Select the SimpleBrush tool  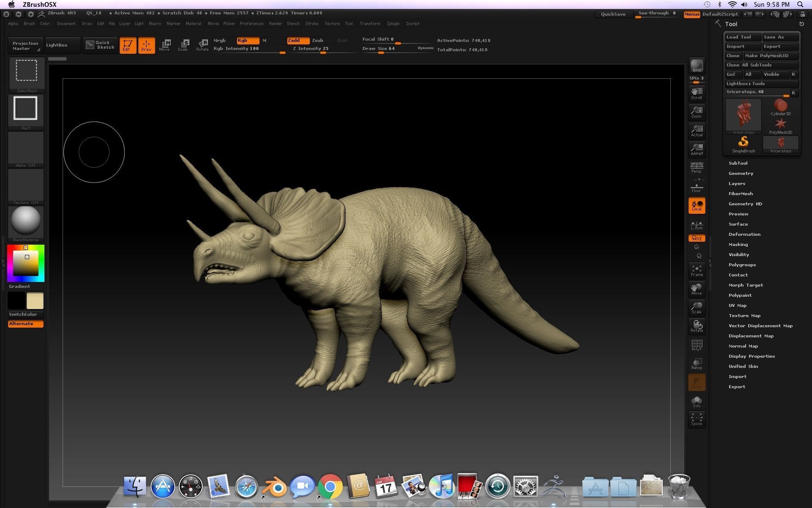pos(743,145)
